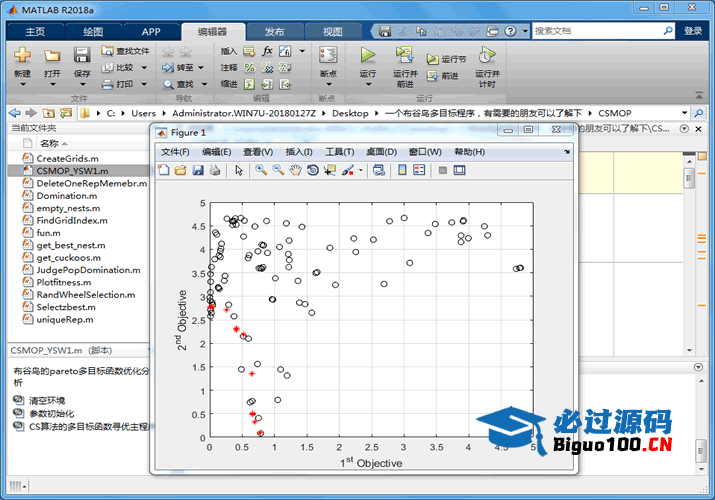Open the Tools (工具) menu in Figure window
This screenshot has width=715, height=500.
point(340,152)
